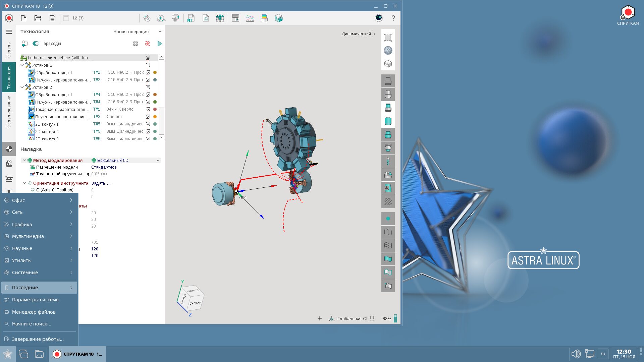644x362 pixels.
Task: Toggle the Переходы switch
Action: pos(36,44)
